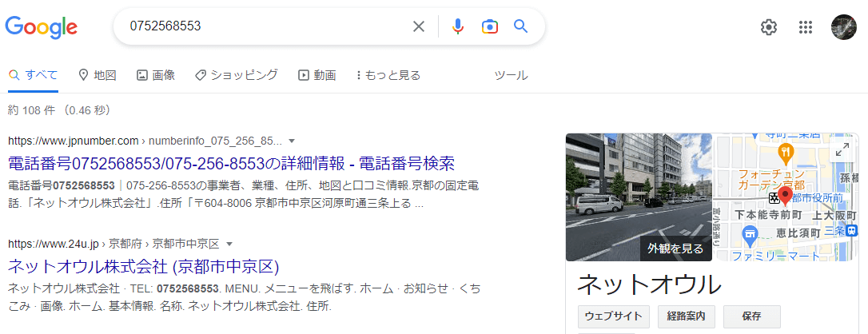Image resolution: width=868 pixels, height=334 pixels.
Task: Expand the jpnumber.com result options arrow
Action: pos(293,141)
